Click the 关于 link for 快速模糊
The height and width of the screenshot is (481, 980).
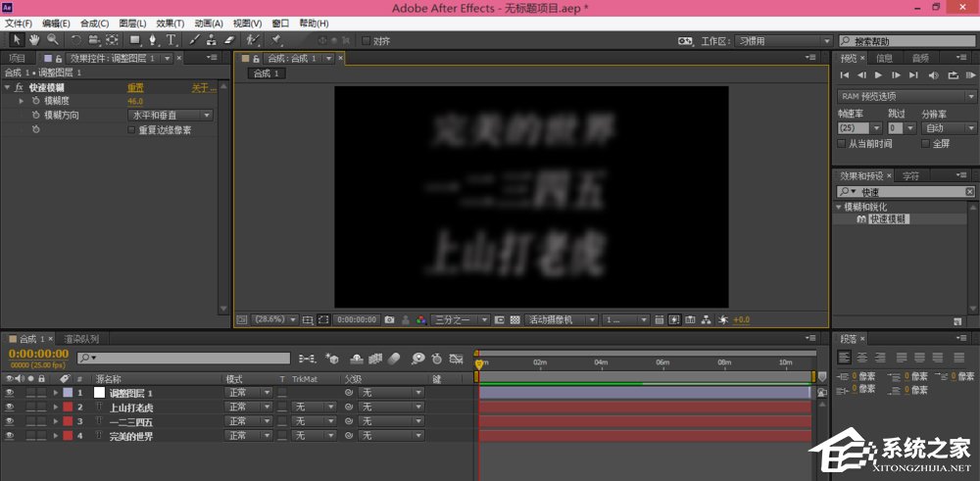click(x=203, y=87)
